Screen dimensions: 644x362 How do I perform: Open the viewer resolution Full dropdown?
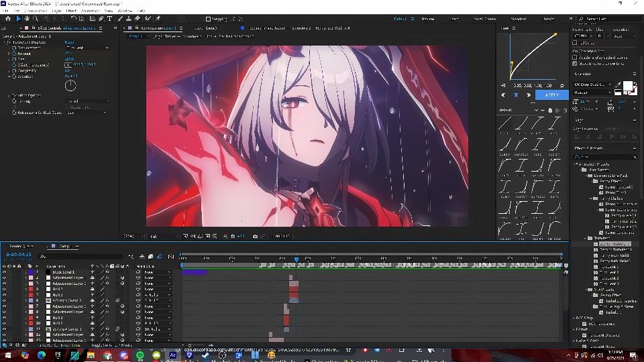[163, 237]
